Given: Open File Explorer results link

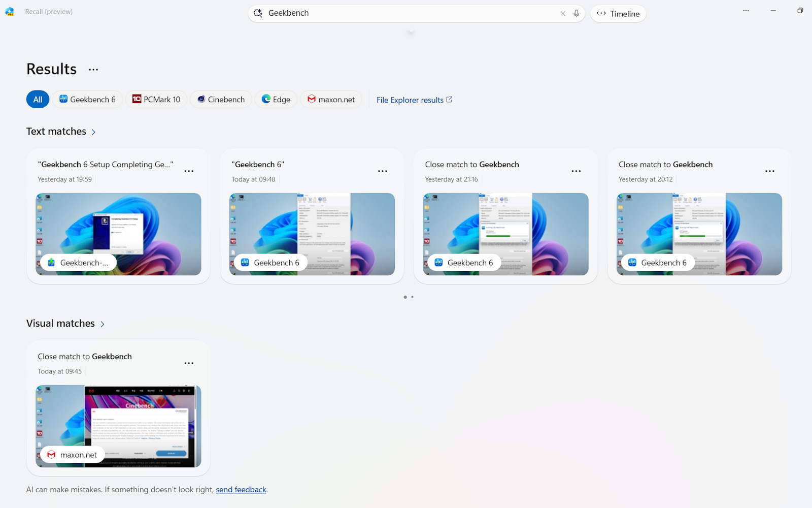Looking at the screenshot, I should coord(415,100).
